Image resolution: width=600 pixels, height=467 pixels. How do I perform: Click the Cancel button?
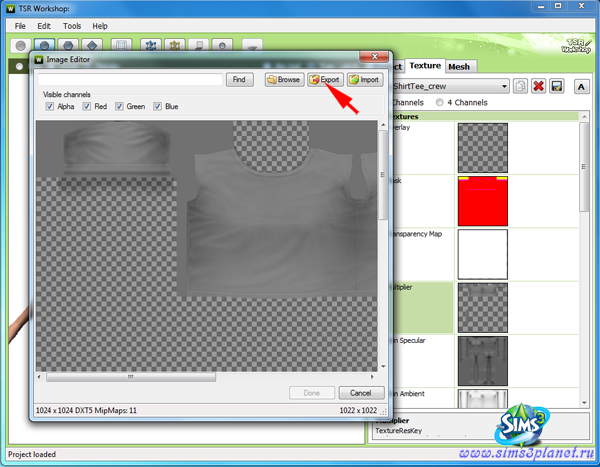[x=361, y=393]
